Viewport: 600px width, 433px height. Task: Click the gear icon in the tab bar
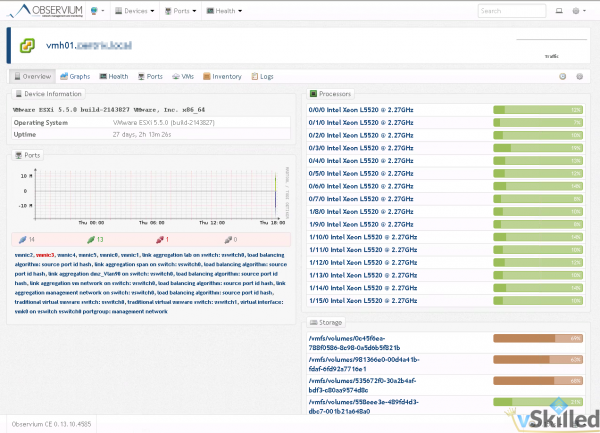click(580, 77)
